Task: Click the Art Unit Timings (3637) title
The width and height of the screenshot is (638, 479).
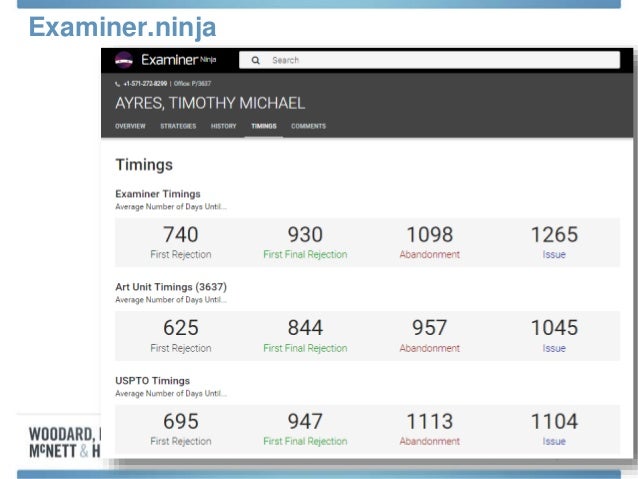Action: click(171, 287)
